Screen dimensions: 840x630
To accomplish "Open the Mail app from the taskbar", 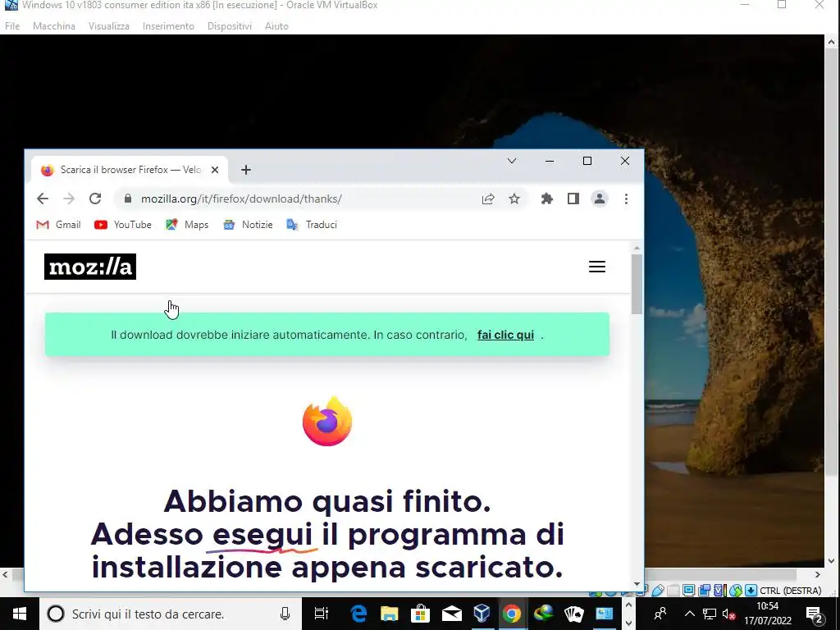I will pos(452,614).
